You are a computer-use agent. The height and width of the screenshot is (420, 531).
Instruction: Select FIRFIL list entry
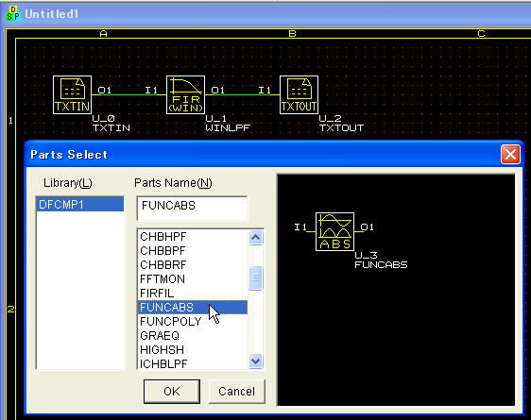point(193,294)
